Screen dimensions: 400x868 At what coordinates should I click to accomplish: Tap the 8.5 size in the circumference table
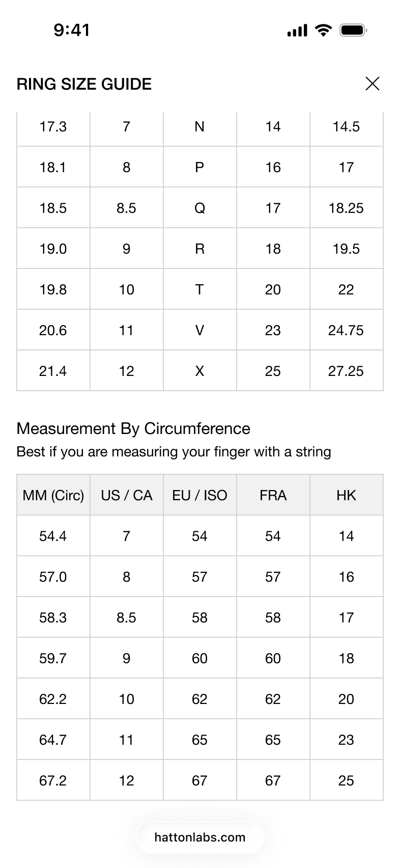pos(127,617)
